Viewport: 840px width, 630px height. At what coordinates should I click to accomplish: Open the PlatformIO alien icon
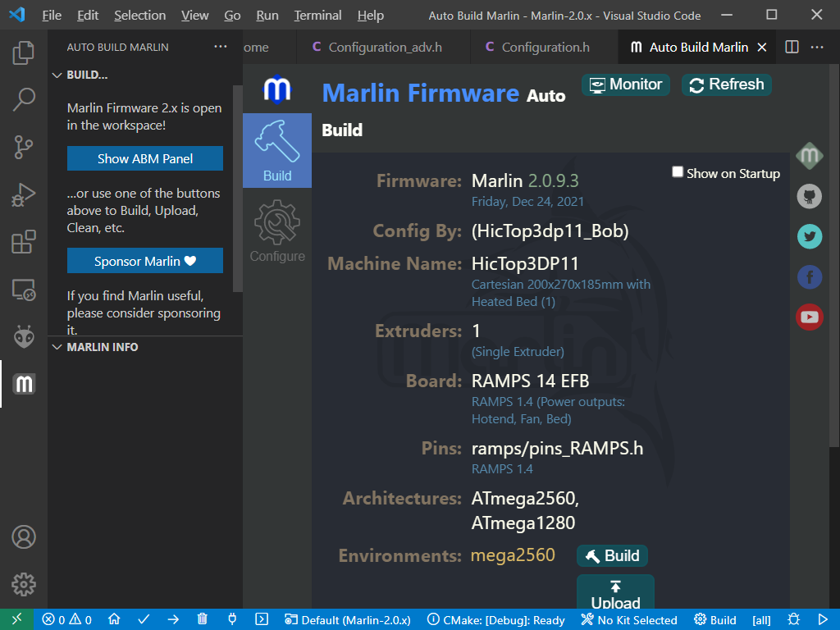[x=24, y=336]
